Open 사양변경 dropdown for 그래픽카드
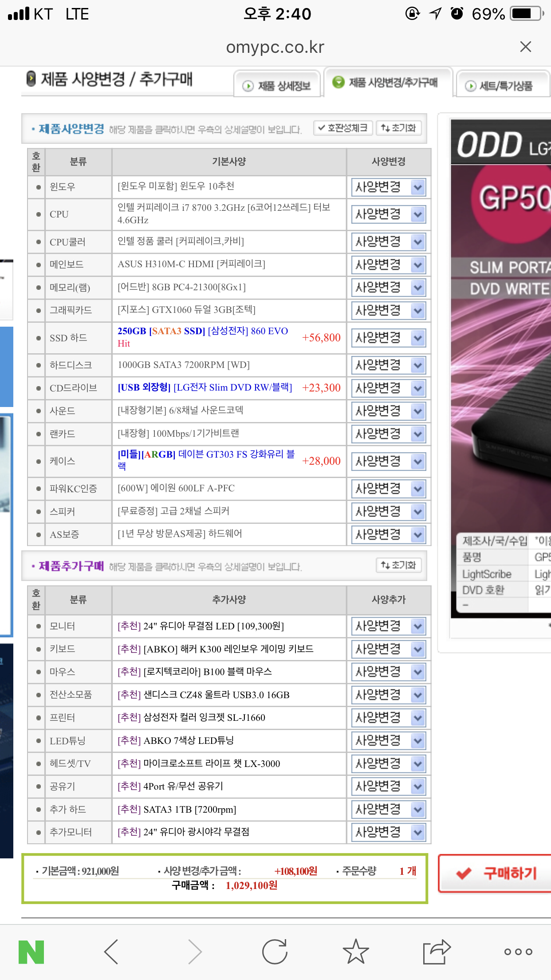 pos(389,311)
